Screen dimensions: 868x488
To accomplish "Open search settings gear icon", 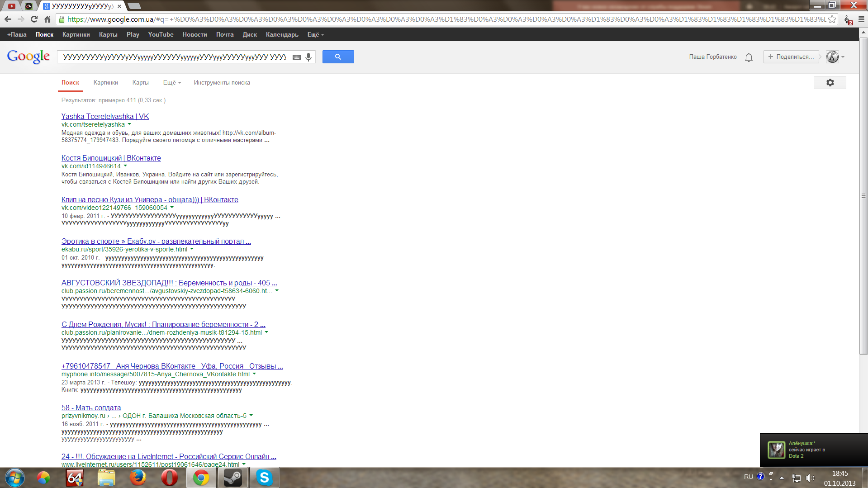I will tap(830, 83).
